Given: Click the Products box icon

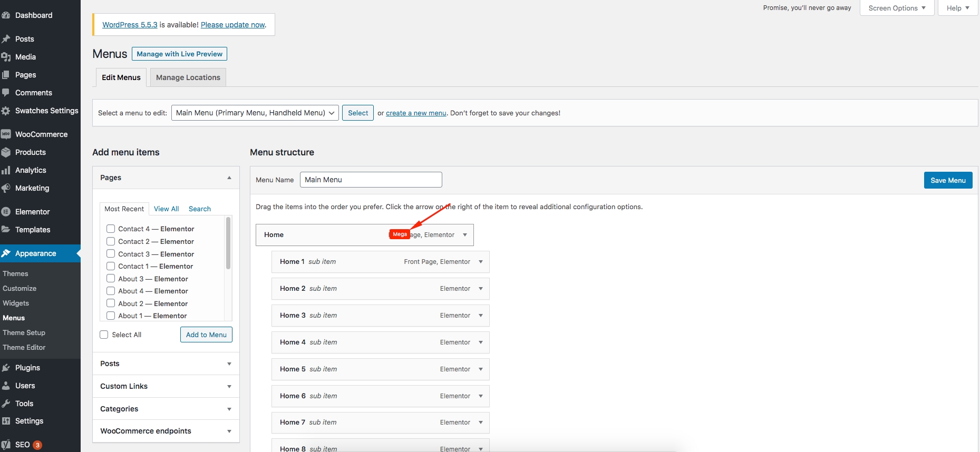Looking at the screenshot, I should click(6, 152).
